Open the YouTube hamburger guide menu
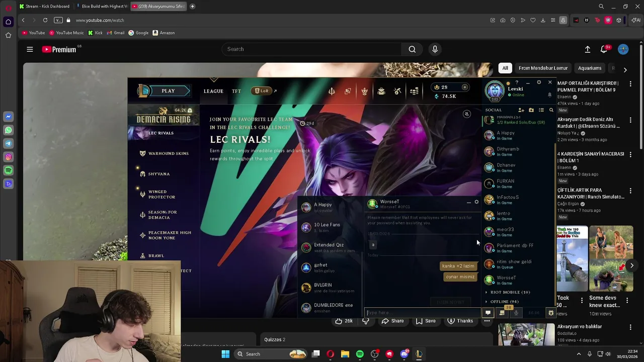 pyautogui.click(x=30, y=49)
